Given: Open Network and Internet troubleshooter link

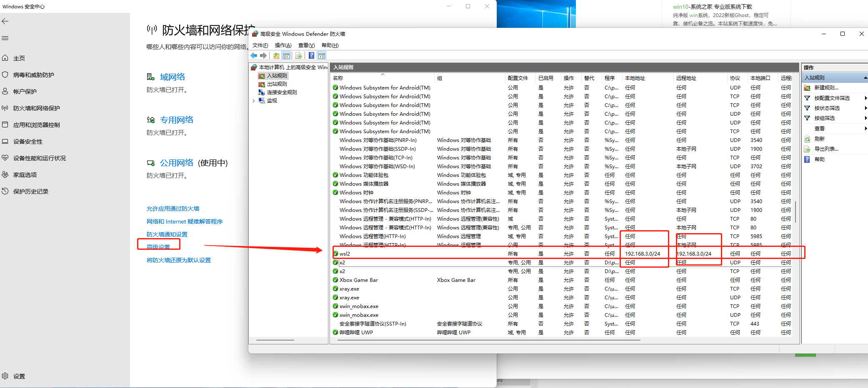Looking at the screenshot, I should coord(185,221).
